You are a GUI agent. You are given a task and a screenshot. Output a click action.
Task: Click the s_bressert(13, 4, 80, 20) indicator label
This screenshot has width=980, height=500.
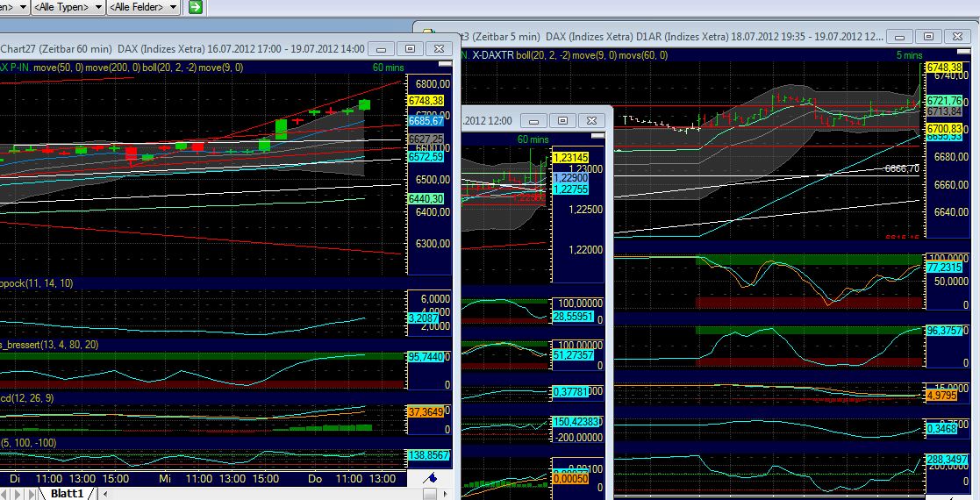tap(49, 345)
